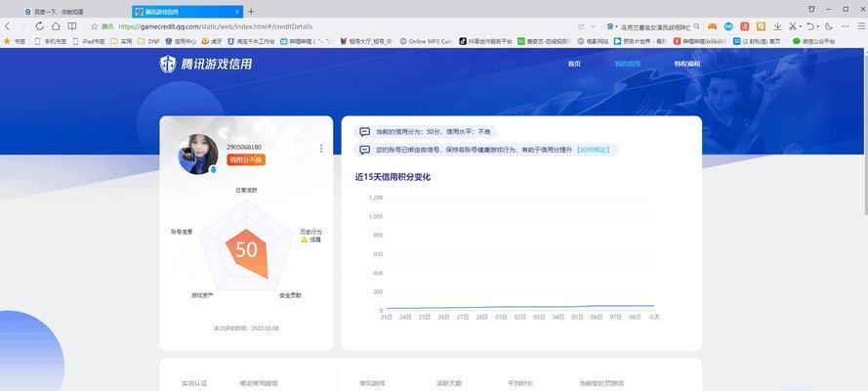Open the Online MP3 Cutter bookmark
Screen dimensions: 868x391
[x=427, y=41]
